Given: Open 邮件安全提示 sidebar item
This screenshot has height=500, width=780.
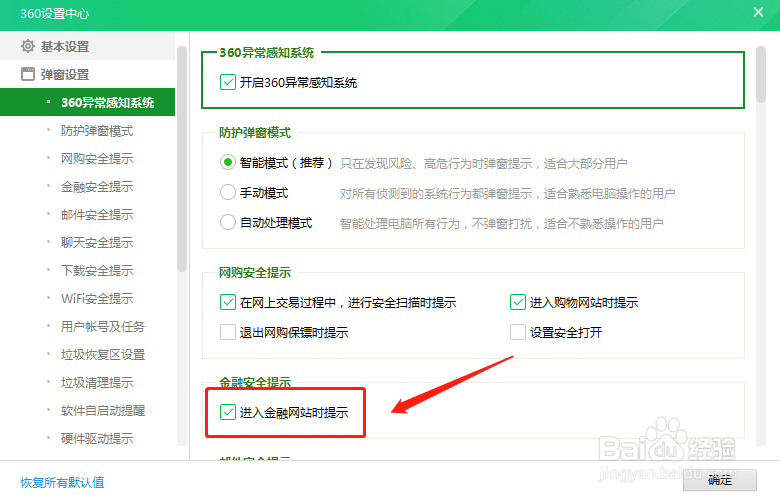Looking at the screenshot, I should pos(97,214).
